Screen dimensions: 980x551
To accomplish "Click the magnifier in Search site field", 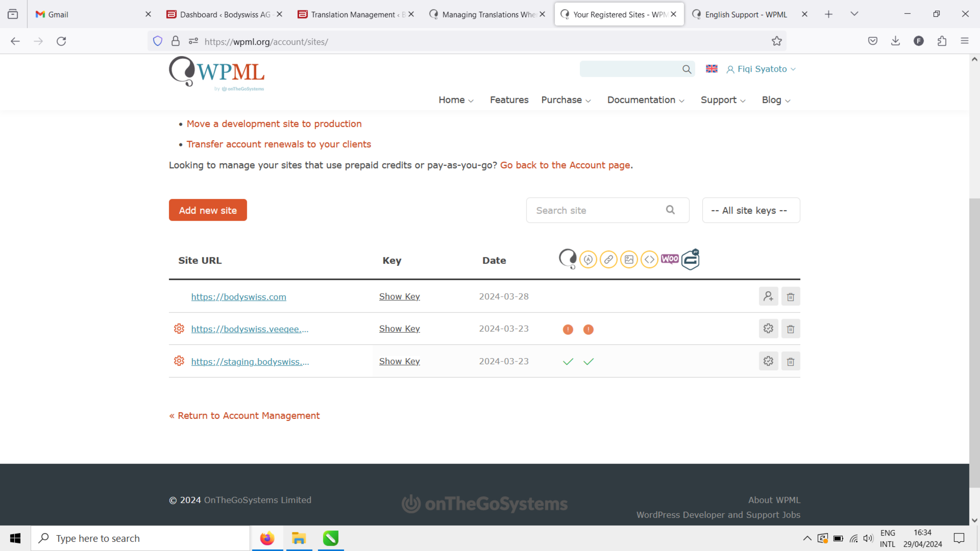I will (670, 210).
